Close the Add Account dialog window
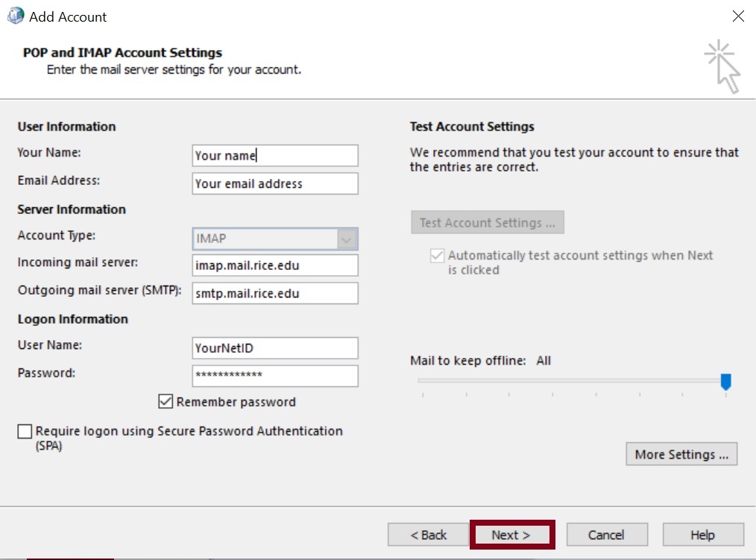This screenshot has width=756, height=560. tap(737, 16)
